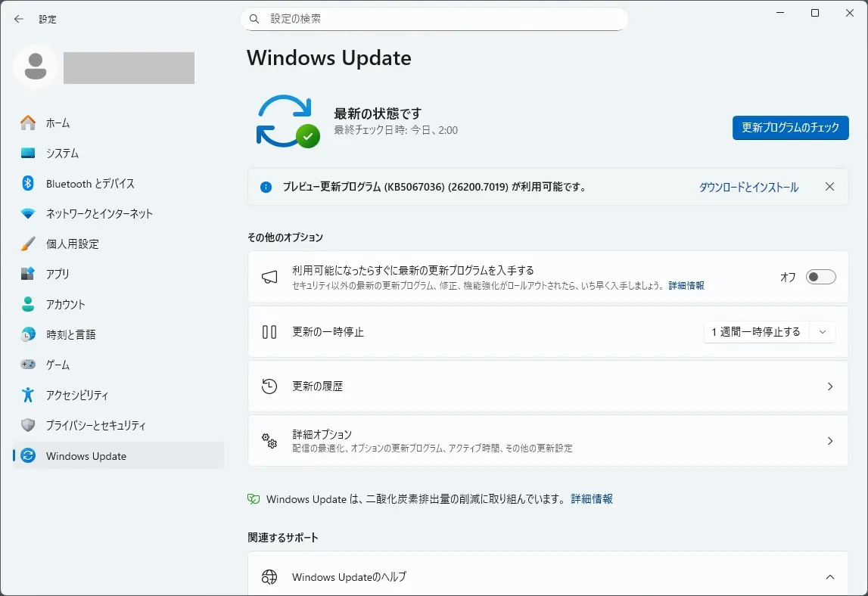
Task: Click the アクセシビリティ person icon
Action: click(28, 395)
